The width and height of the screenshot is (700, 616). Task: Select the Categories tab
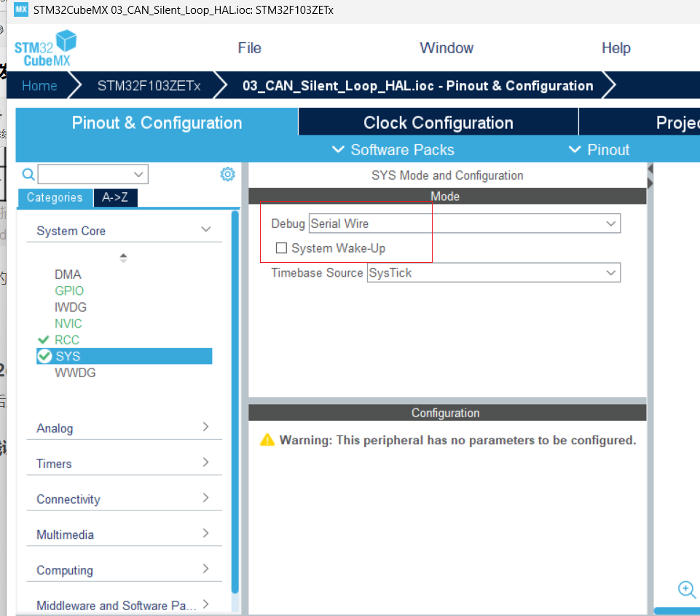tap(55, 197)
